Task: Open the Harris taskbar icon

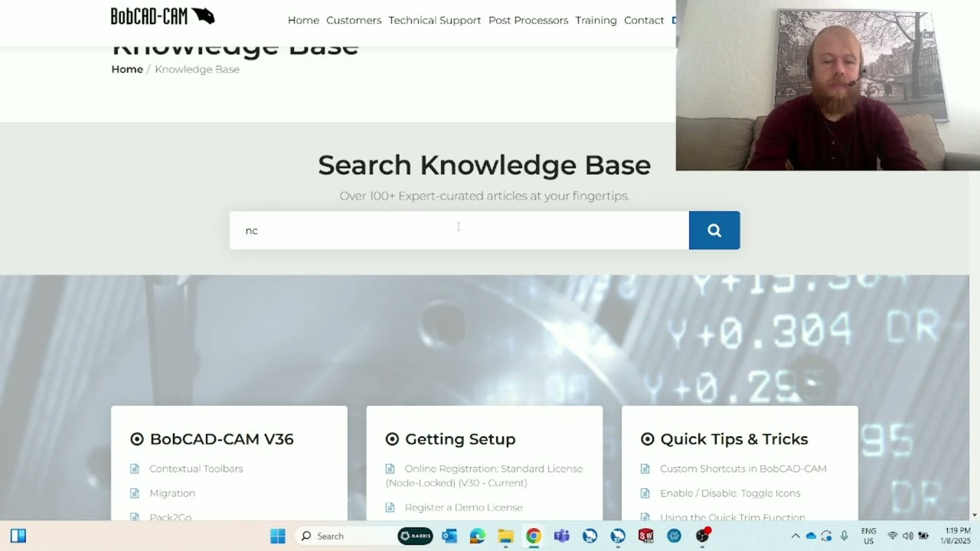Action: 415,536
